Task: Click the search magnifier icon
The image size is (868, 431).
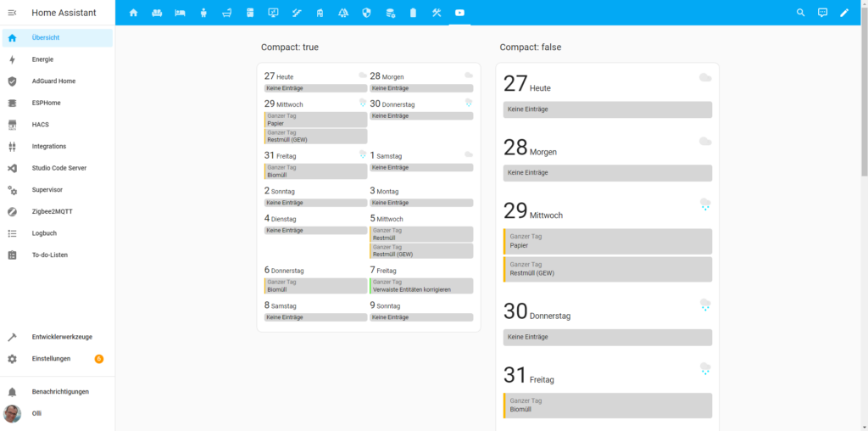Action: pyautogui.click(x=801, y=13)
